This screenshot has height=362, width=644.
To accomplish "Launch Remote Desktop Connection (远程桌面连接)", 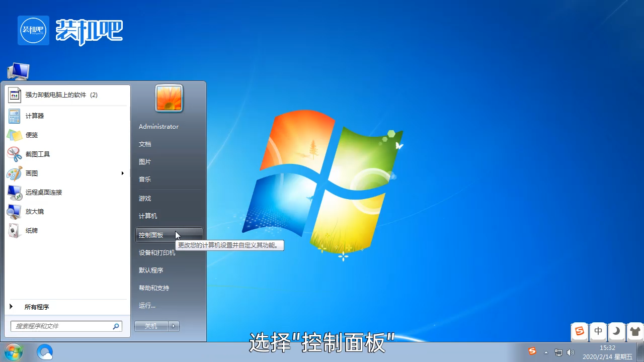I will tap(43, 193).
